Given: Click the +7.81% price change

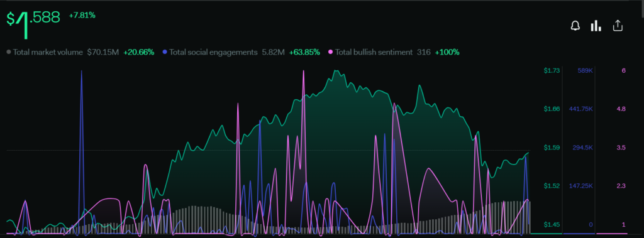Looking at the screenshot, I should pyautogui.click(x=82, y=16).
